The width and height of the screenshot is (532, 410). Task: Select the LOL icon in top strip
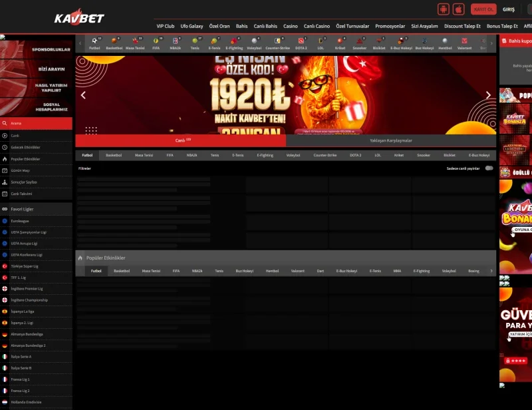[321, 41]
